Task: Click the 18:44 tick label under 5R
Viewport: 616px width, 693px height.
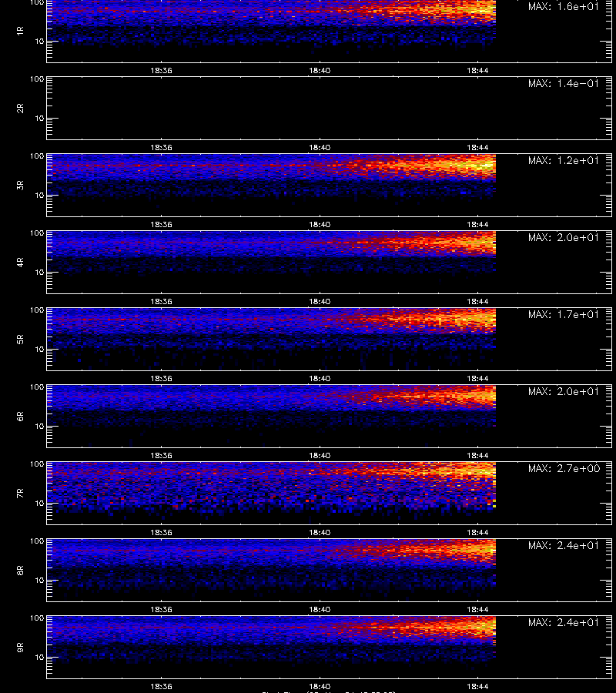Action: [x=477, y=378]
